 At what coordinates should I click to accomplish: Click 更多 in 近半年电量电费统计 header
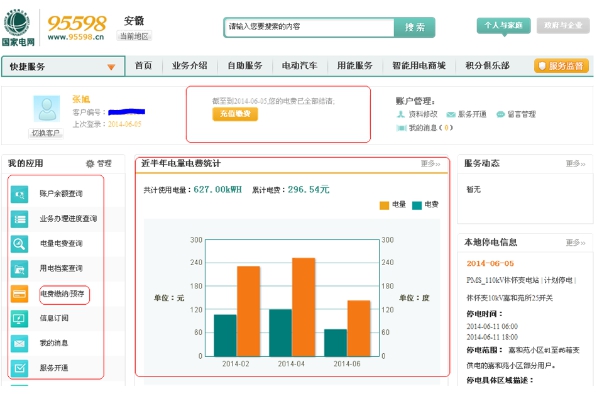pos(430,164)
